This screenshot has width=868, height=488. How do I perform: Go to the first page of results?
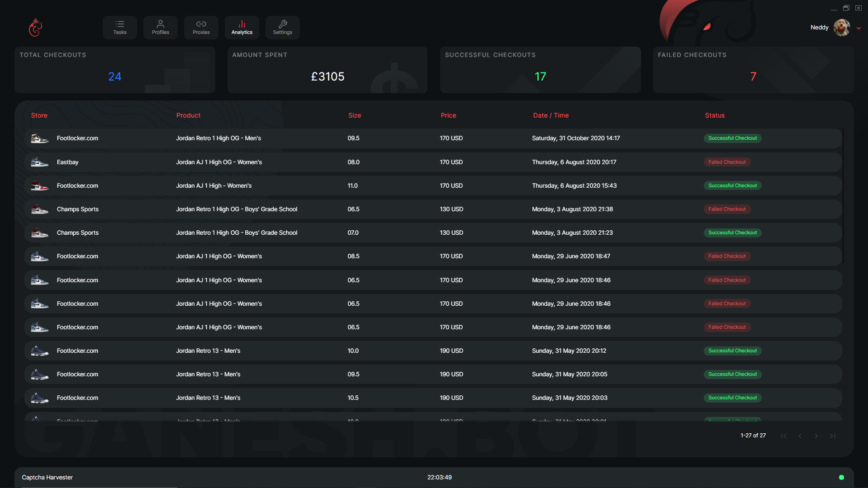coord(784,436)
